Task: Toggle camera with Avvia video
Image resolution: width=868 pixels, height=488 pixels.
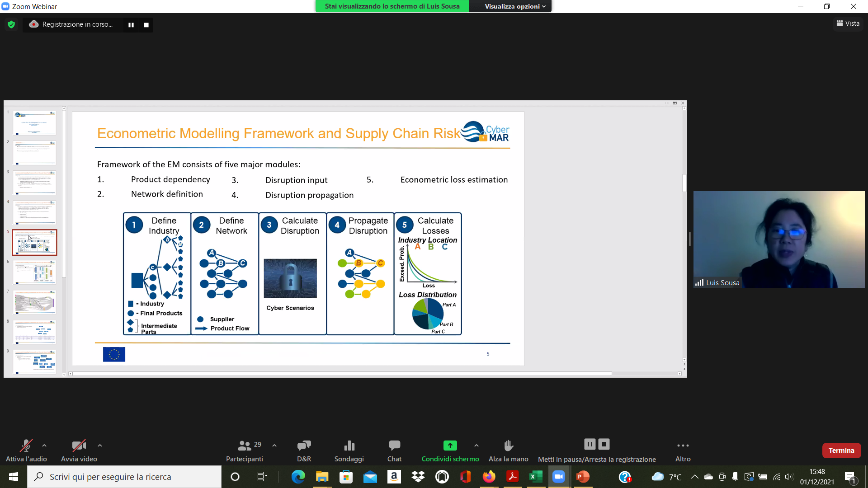Action: [x=79, y=446]
